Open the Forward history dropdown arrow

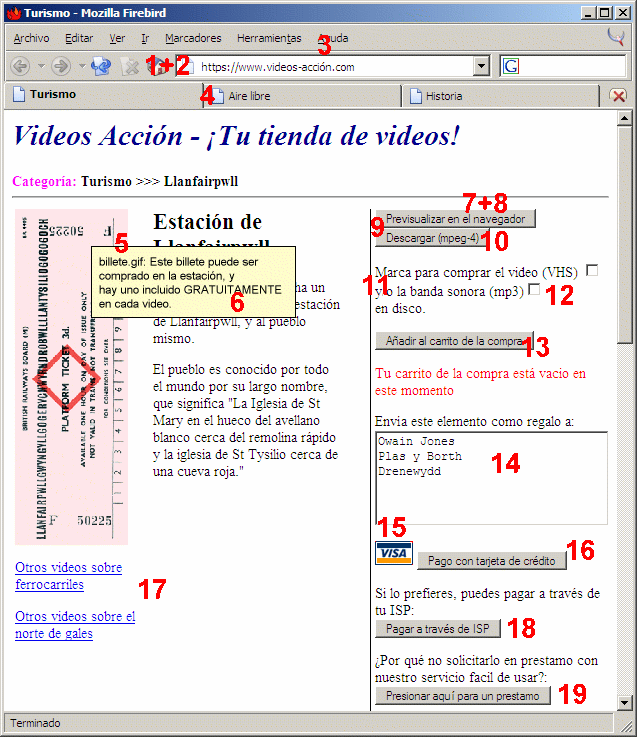82,66
